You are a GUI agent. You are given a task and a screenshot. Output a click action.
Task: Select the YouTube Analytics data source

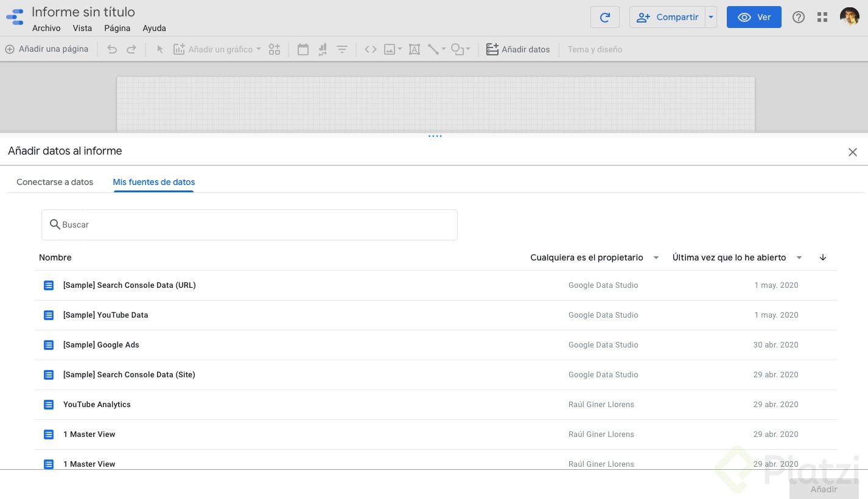97,405
